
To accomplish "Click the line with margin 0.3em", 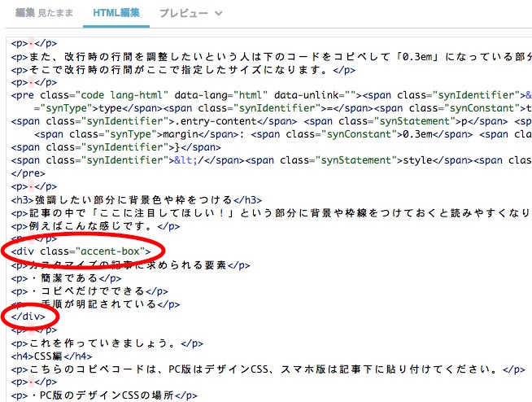I will point(283,134).
